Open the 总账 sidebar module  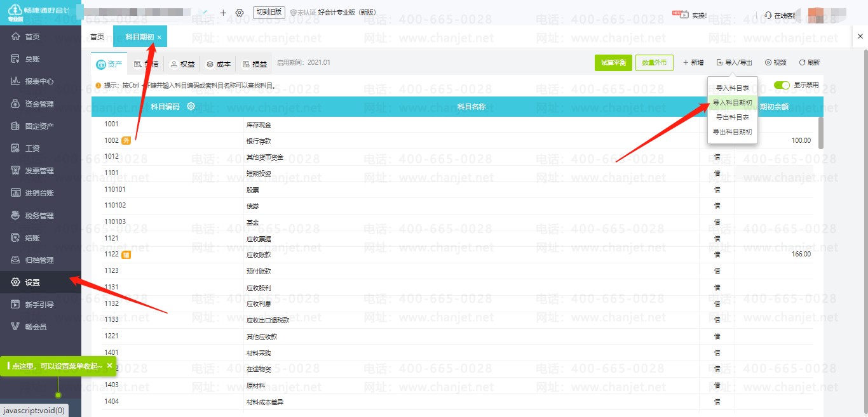click(33, 59)
